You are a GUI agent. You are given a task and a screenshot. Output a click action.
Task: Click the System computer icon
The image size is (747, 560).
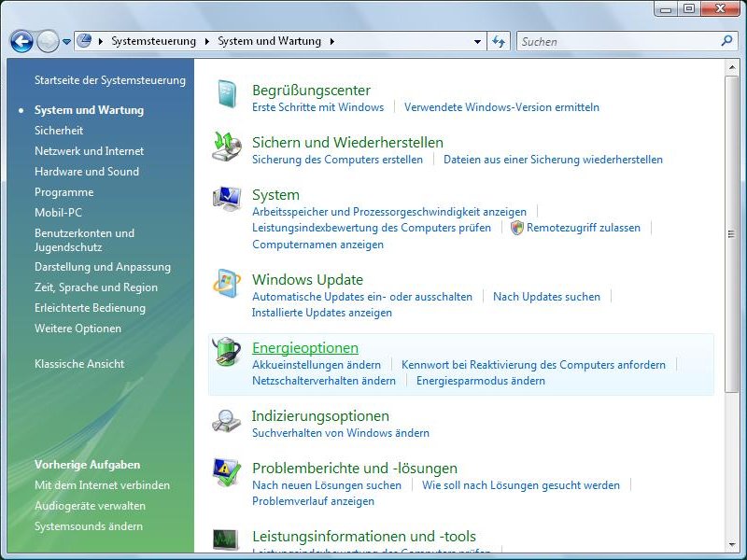coord(227,199)
